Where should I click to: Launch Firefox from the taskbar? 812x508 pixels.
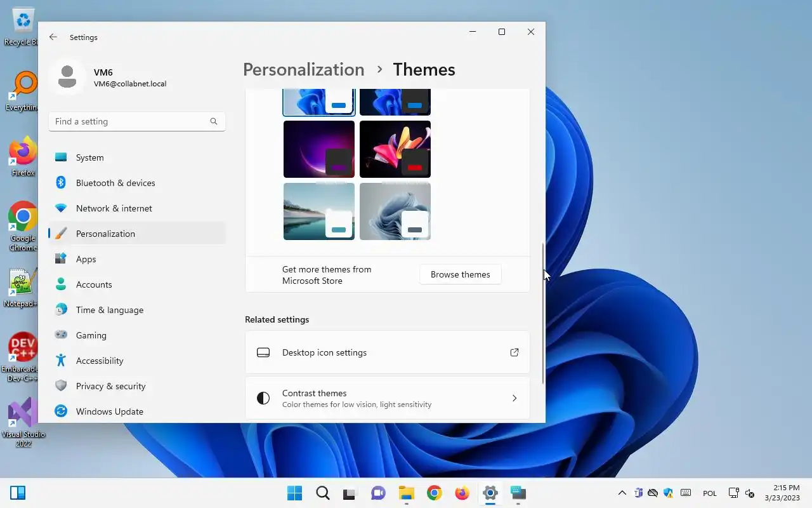coord(462,493)
